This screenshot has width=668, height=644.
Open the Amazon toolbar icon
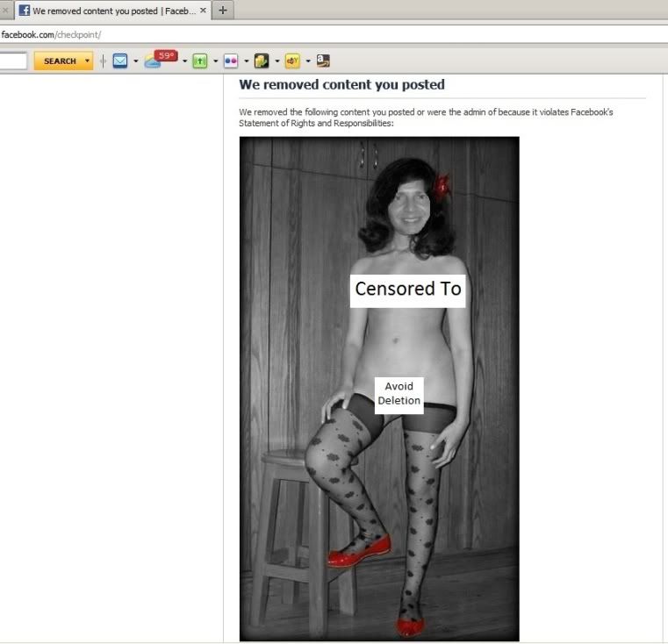(323, 61)
